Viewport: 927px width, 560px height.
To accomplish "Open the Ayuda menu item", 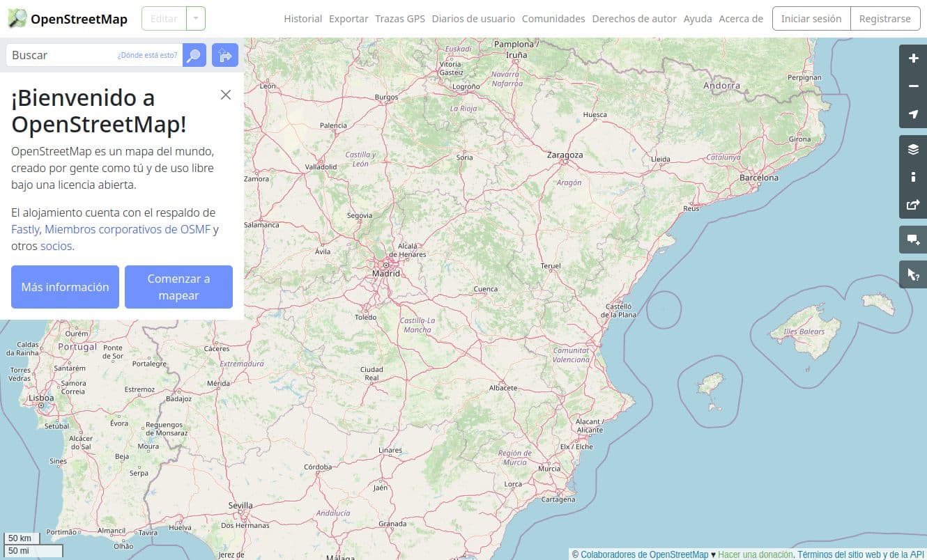I will tap(698, 19).
